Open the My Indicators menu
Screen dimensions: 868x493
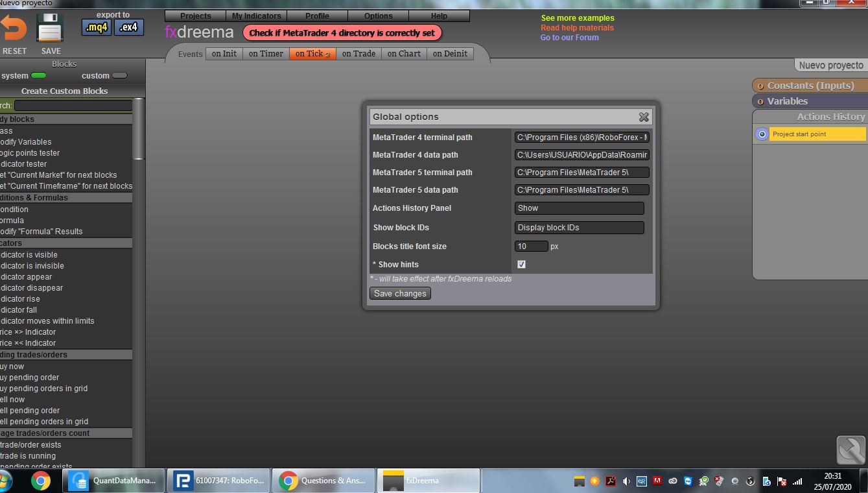point(257,16)
